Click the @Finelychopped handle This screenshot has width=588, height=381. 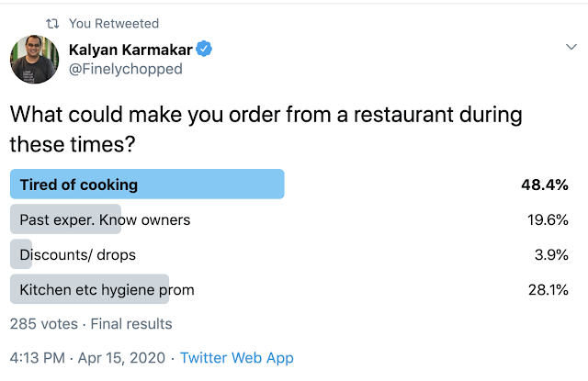pyautogui.click(x=125, y=69)
